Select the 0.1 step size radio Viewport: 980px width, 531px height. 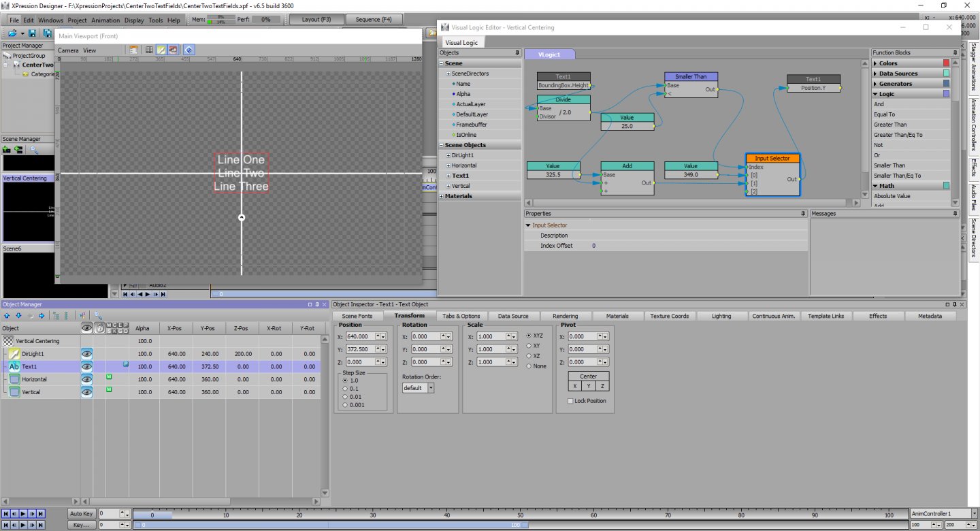coord(345,388)
